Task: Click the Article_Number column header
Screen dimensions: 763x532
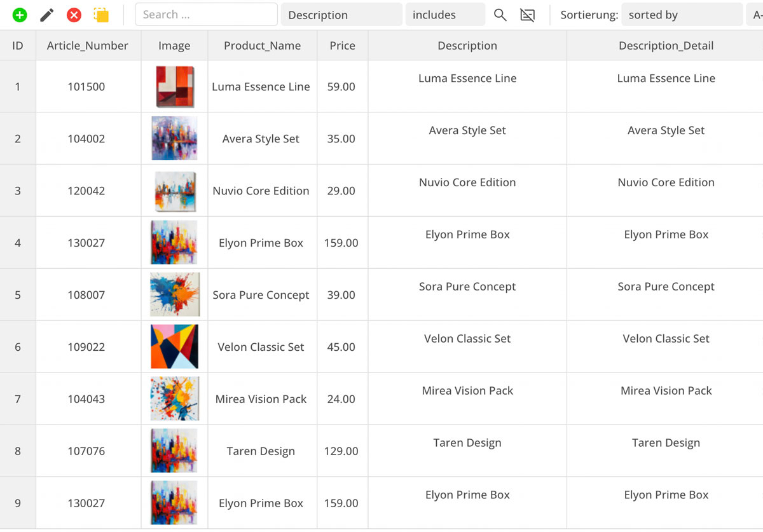Action: 88,46
